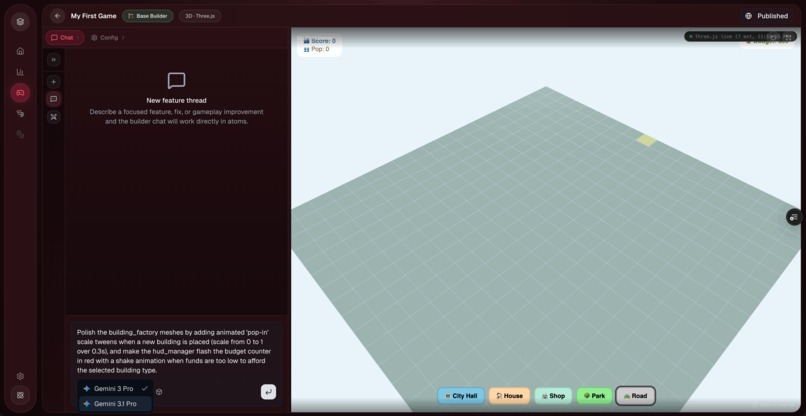Open settings gear at sidebar bottom
Image resolution: width=806 pixels, height=416 pixels.
point(20,376)
